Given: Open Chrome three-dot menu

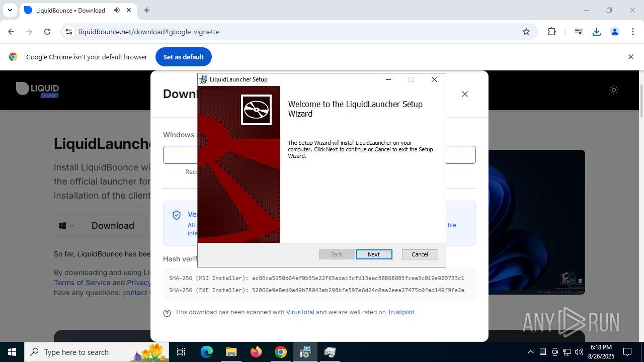Looking at the screenshot, I should (x=633, y=32).
